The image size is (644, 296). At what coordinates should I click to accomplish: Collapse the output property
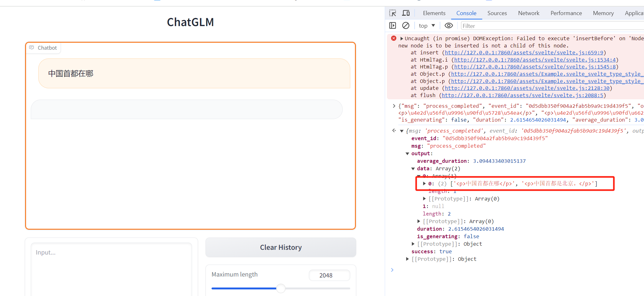pos(407,154)
